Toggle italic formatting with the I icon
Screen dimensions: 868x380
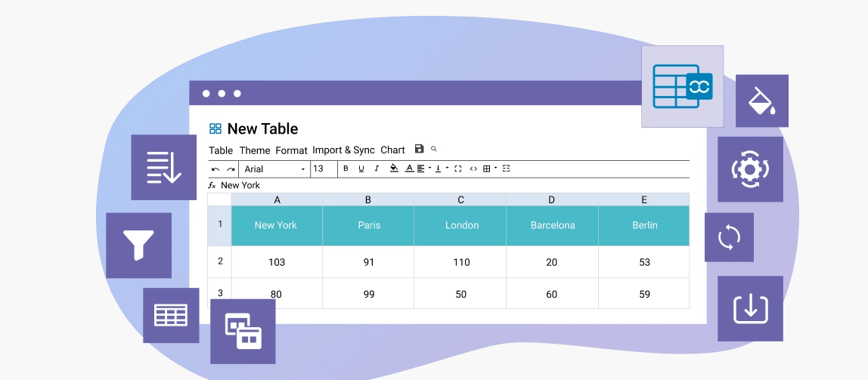tap(377, 168)
